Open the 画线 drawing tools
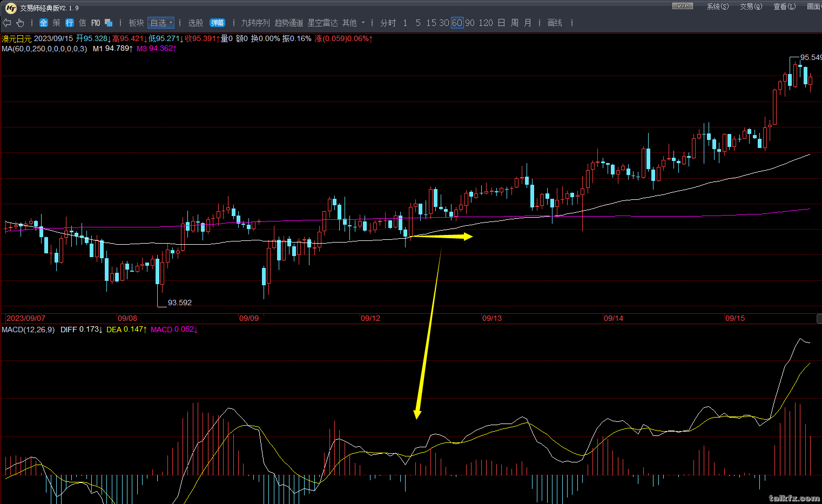This screenshot has width=822, height=504. (x=555, y=23)
